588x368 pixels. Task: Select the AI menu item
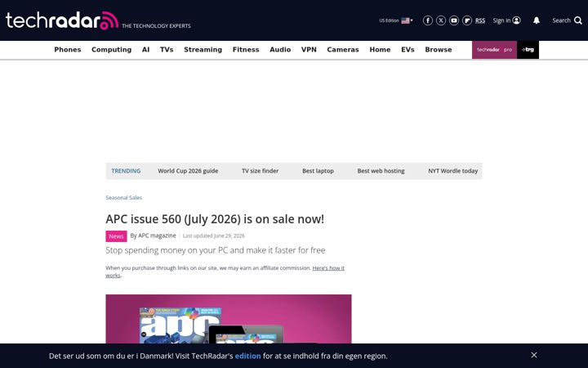coord(146,50)
